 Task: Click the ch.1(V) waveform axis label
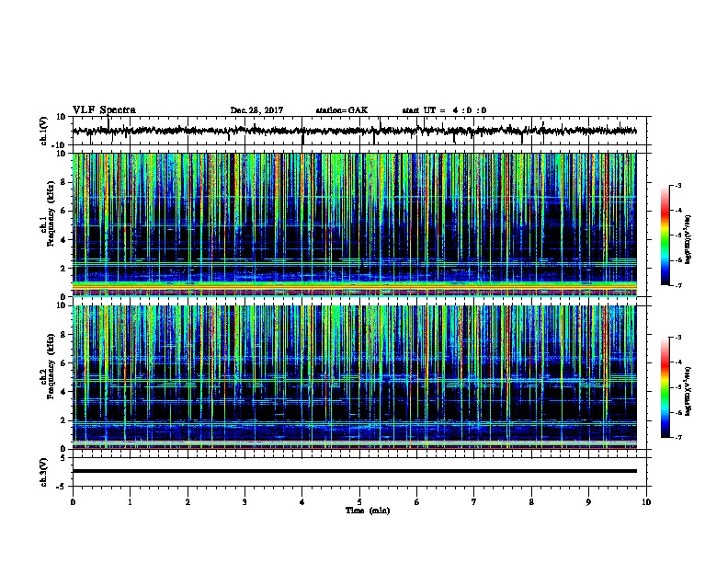[44, 131]
